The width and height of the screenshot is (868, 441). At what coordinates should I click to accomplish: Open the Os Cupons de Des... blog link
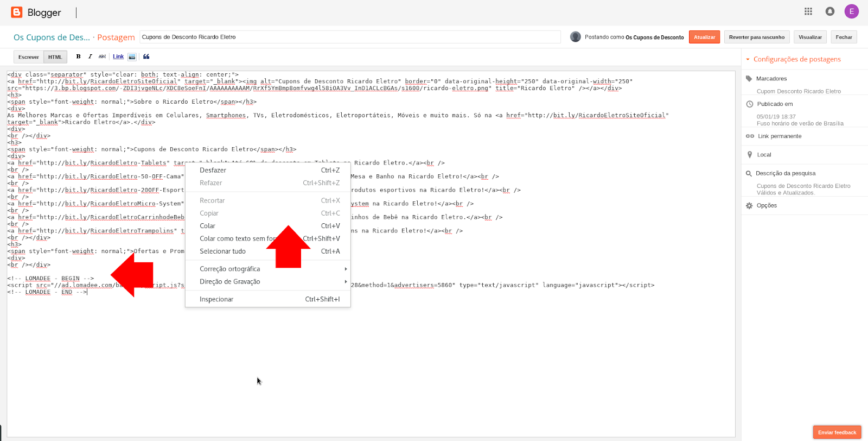pos(52,37)
